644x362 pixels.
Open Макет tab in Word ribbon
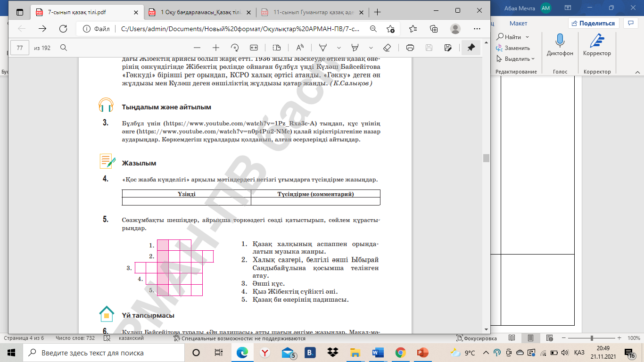518,23
